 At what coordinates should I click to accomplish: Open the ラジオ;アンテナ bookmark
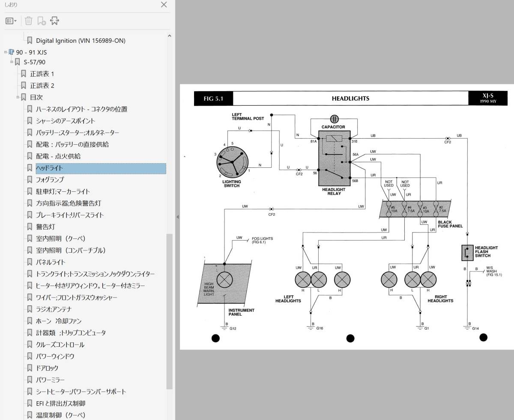(54, 309)
